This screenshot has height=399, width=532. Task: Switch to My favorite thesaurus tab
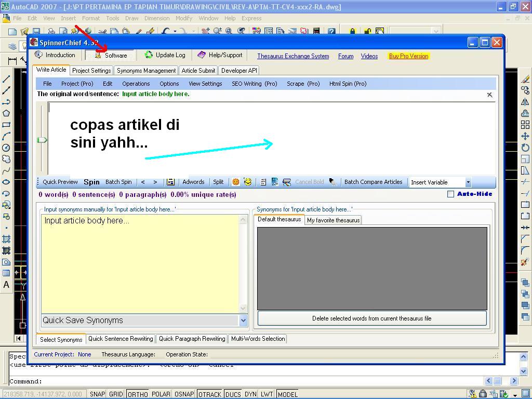(x=333, y=220)
